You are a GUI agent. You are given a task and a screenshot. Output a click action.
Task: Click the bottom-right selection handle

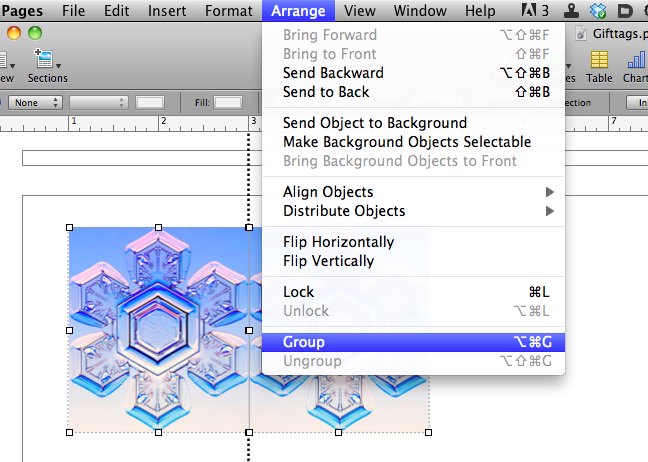pyautogui.click(x=429, y=432)
